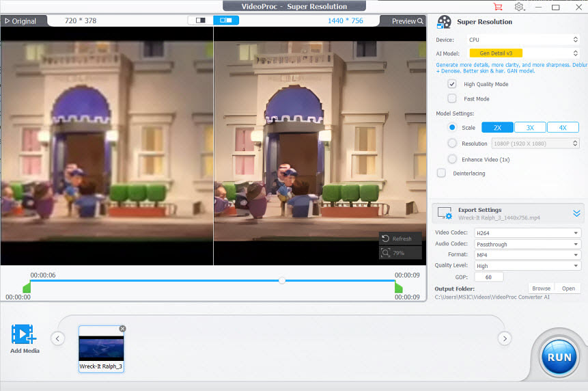
Task: Click the Preview magnifier button
Action: coord(407,21)
